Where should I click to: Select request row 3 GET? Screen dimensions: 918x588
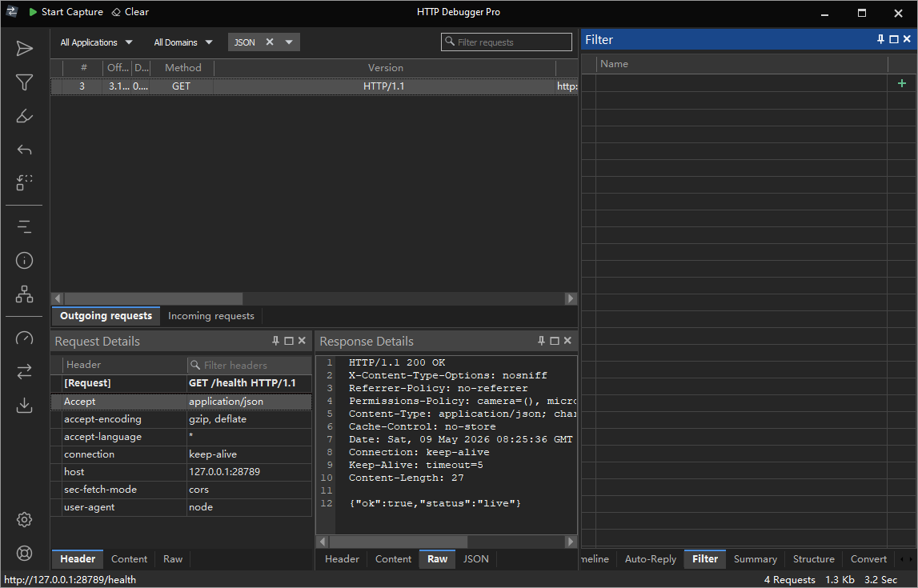click(x=314, y=86)
